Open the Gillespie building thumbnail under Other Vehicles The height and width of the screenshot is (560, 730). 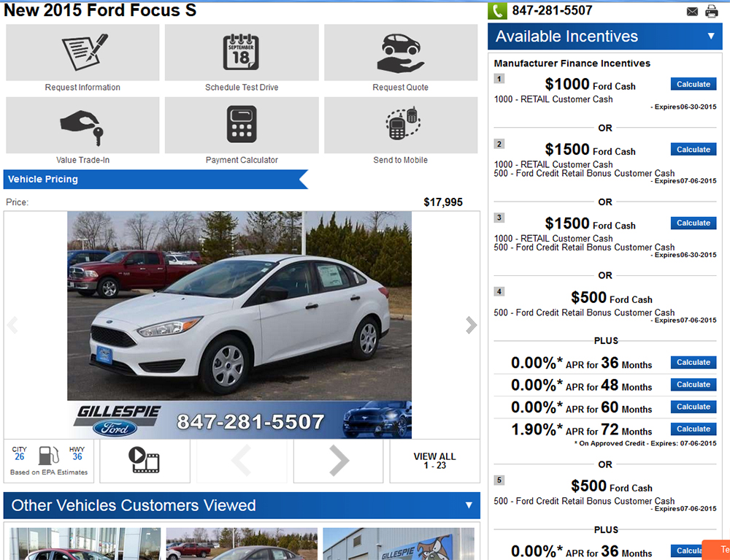point(399,544)
